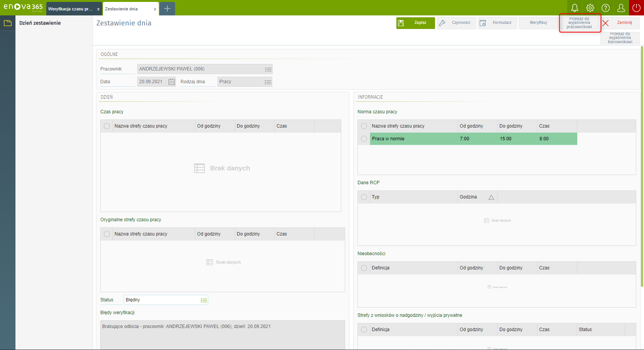This screenshot has height=350, width=644.
Task: Click the notifications bell icon
Action: tap(575, 8)
